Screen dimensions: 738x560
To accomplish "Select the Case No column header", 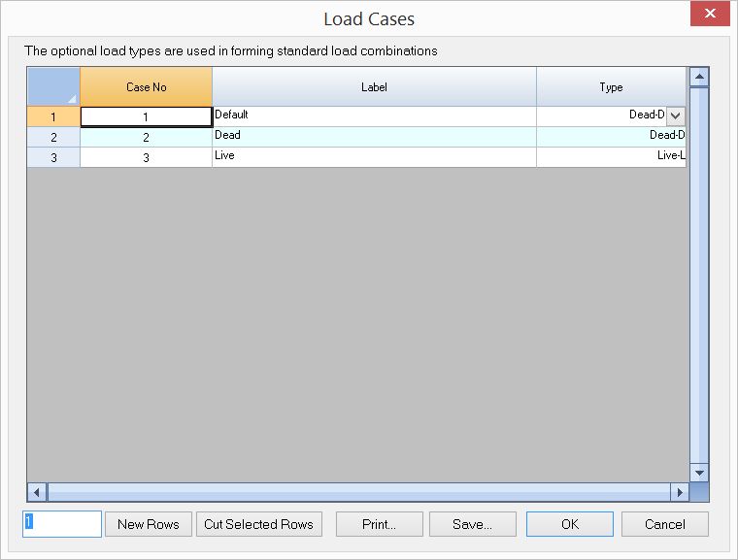I will [146, 87].
